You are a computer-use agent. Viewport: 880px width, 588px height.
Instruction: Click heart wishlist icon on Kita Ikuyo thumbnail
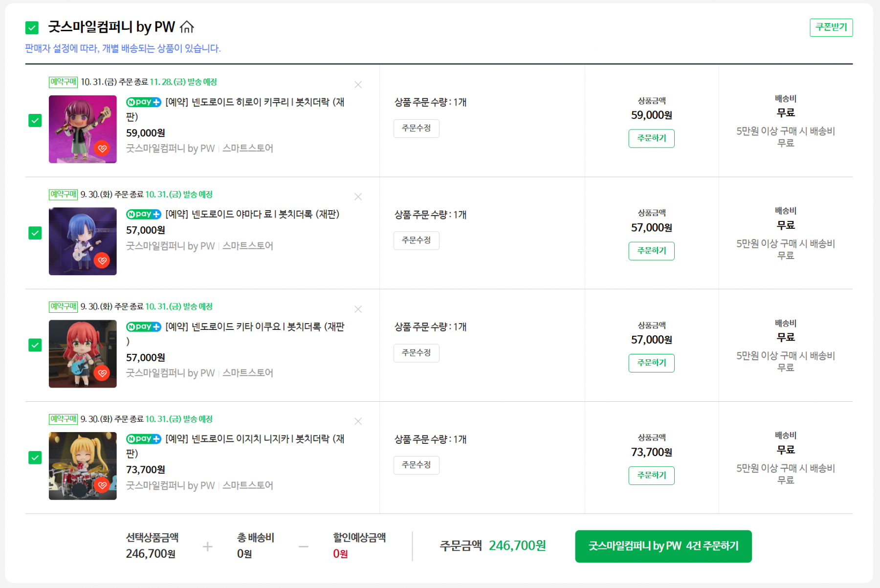102,373
